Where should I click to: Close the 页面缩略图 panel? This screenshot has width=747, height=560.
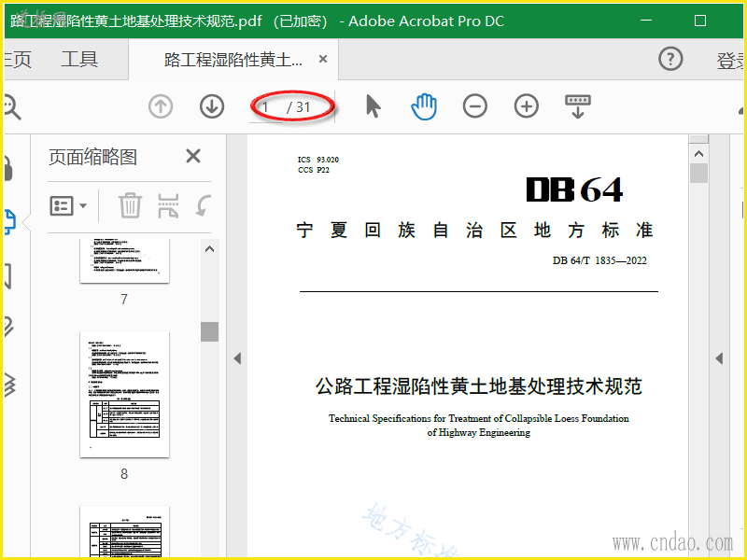click(x=193, y=156)
